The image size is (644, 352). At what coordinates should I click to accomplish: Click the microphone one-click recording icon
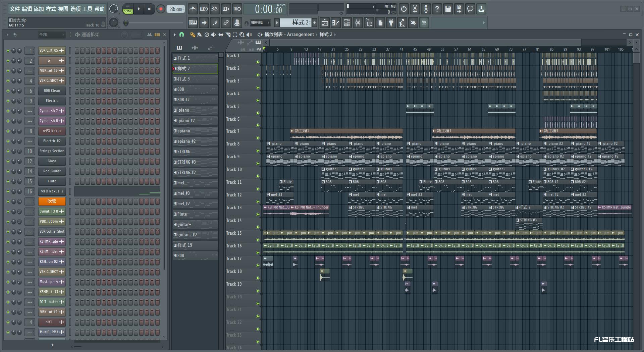click(x=426, y=9)
